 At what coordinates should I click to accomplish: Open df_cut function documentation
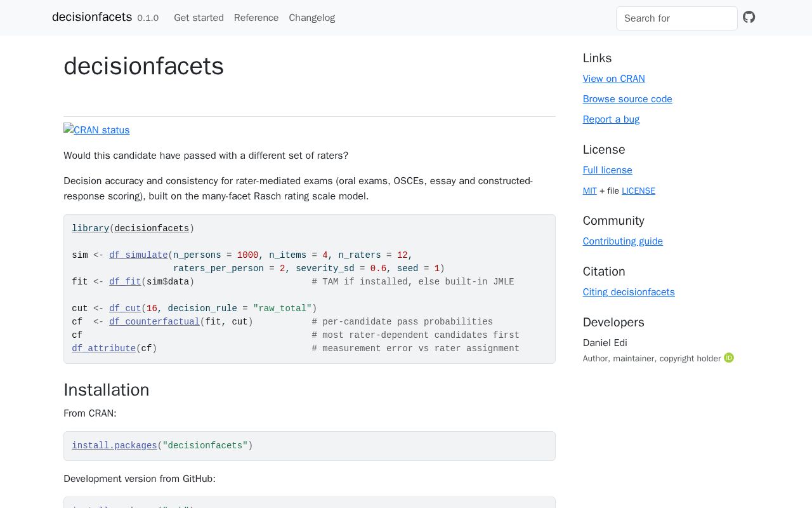[125, 309]
